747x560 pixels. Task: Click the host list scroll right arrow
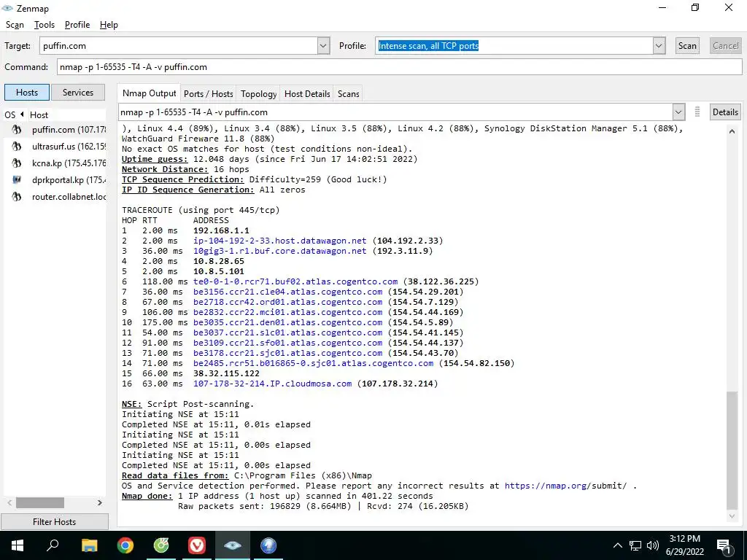click(99, 502)
